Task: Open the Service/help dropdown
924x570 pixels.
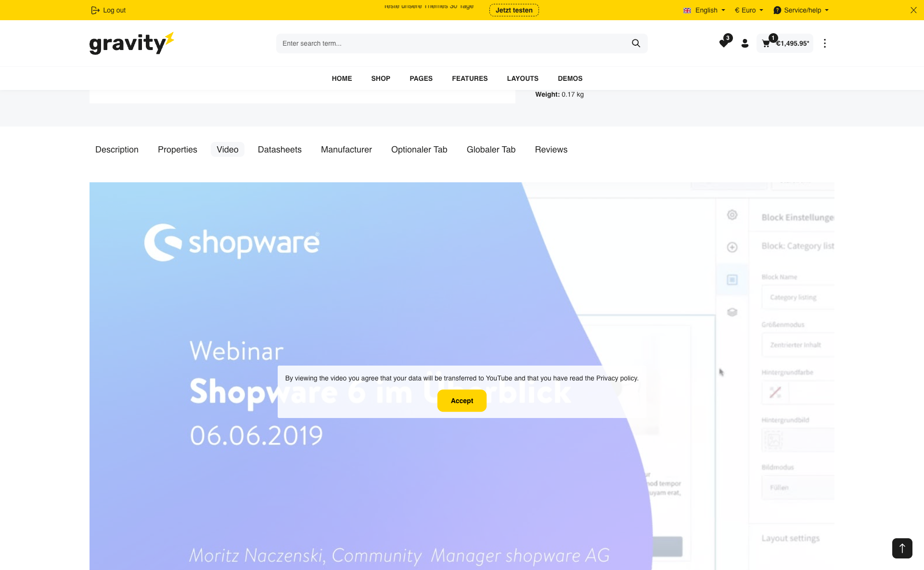Action: pyautogui.click(x=801, y=10)
